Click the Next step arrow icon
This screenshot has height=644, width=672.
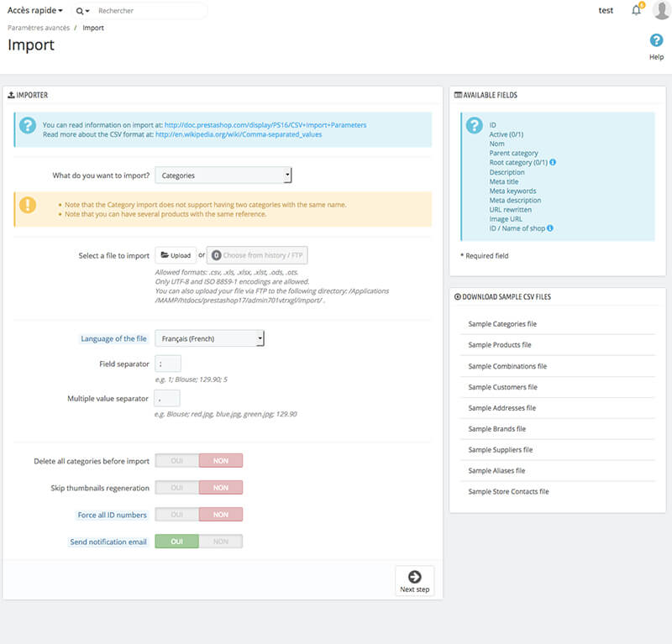point(414,577)
